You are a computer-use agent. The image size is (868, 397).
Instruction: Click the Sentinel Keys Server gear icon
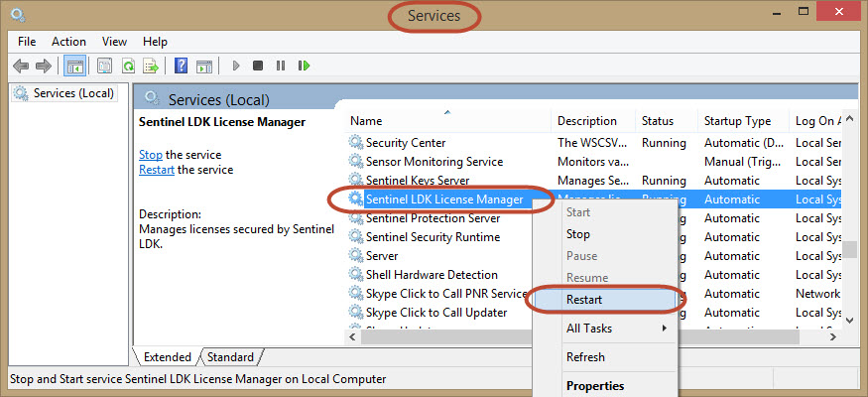355,181
